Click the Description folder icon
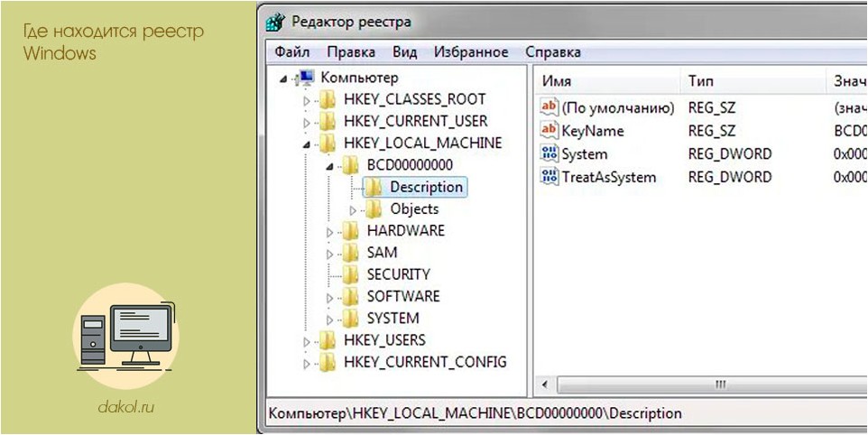This screenshot has height=435, width=868. click(374, 187)
